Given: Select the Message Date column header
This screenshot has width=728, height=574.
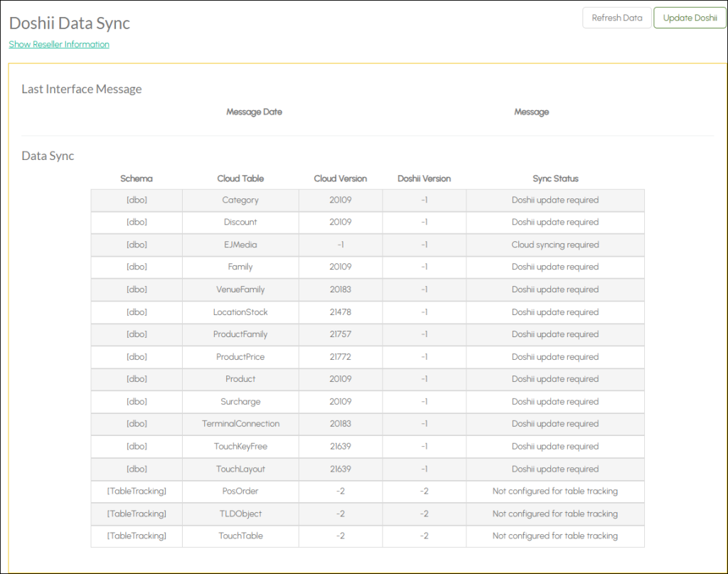Looking at the screenshot, I should click(x=254, y=112).
